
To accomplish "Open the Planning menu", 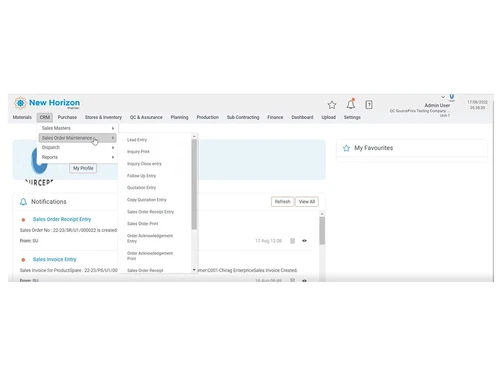I will click(179, 117).
